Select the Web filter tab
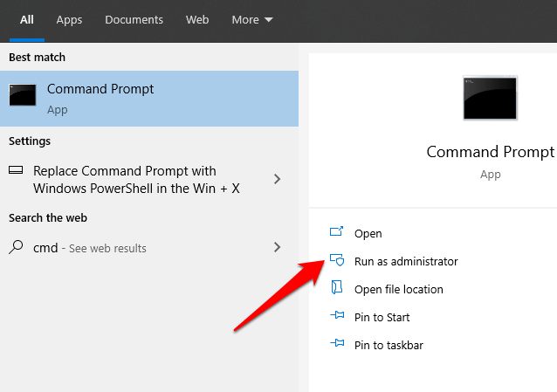557x392 pixels. 197,19
